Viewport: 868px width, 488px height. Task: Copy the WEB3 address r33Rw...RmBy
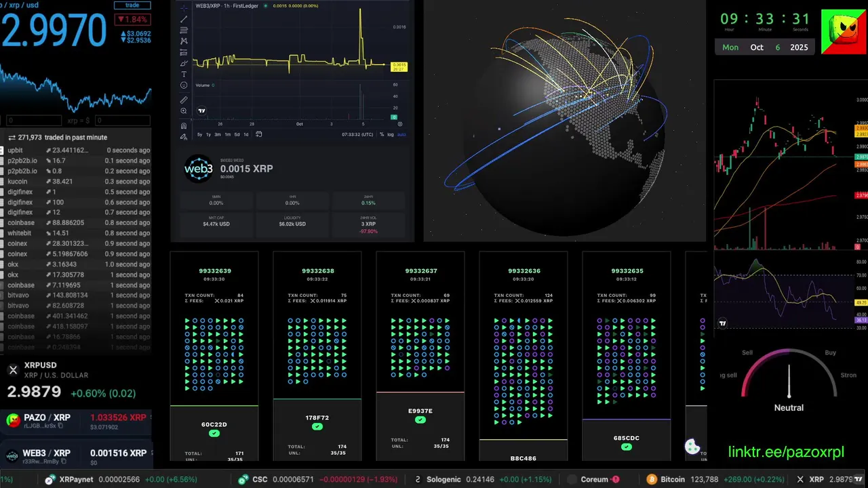pos(64,462)
